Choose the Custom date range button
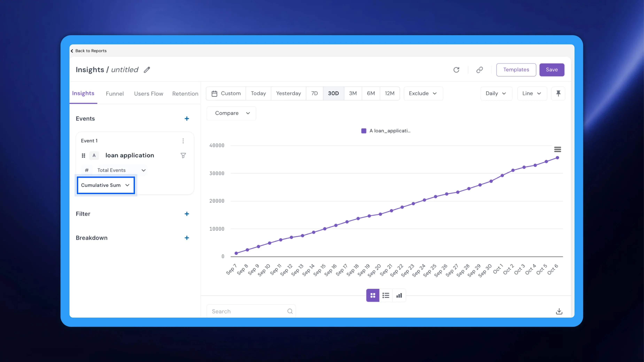Viewport: 644px width, 362px height. (x=226, y=93)
